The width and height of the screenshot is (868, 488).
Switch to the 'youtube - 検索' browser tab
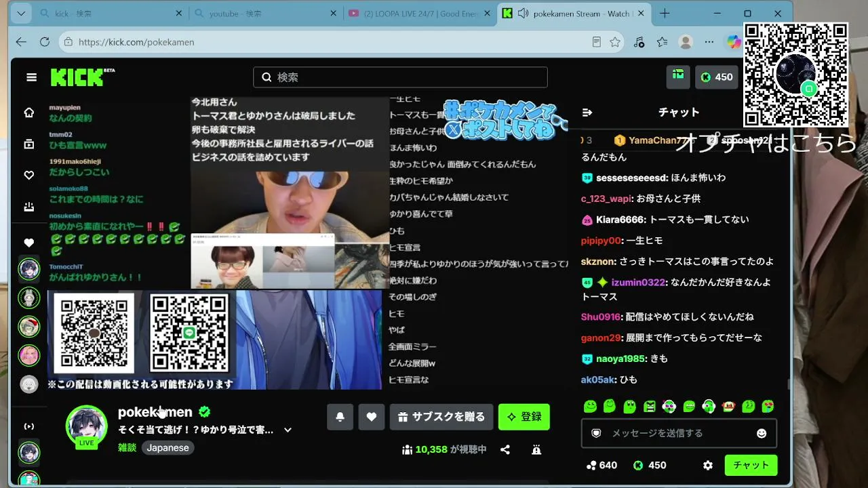[x=266, y=14]
